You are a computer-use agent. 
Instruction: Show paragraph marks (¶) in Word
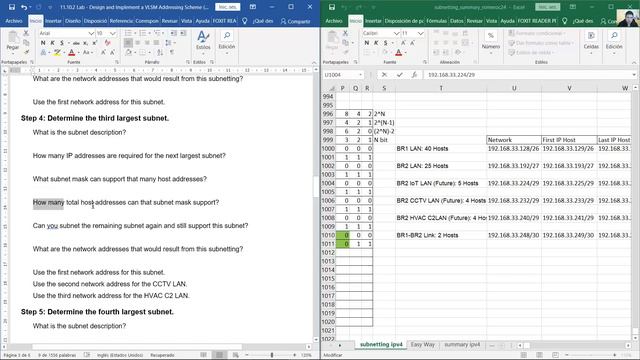pos(172,53)
